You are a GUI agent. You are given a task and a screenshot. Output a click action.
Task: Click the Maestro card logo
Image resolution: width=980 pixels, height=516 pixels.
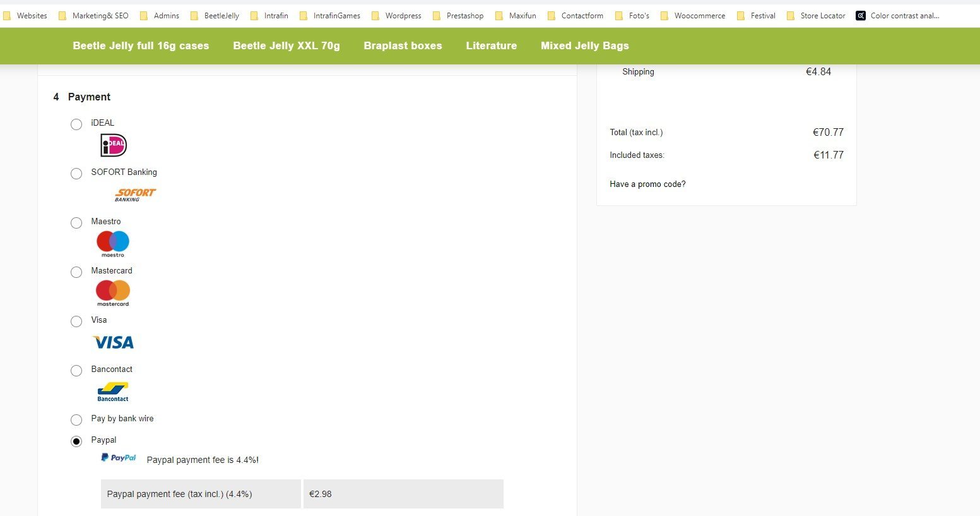pos(113,244)
